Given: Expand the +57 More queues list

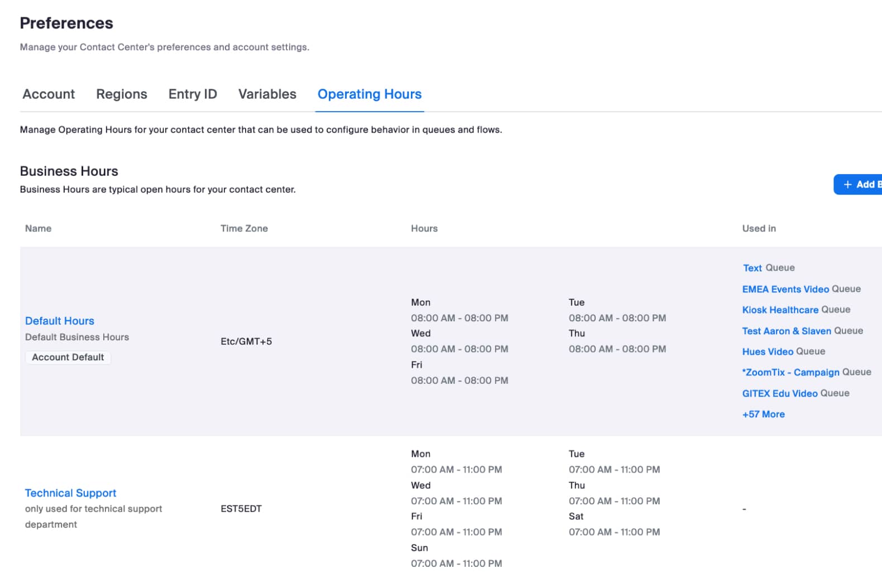Looking at the screenshot, I should 763,415.
